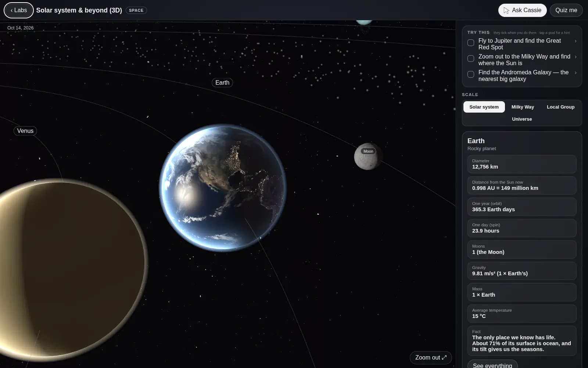
Task: Switch to the Local Group scale
Action: (x=560, y=107)
